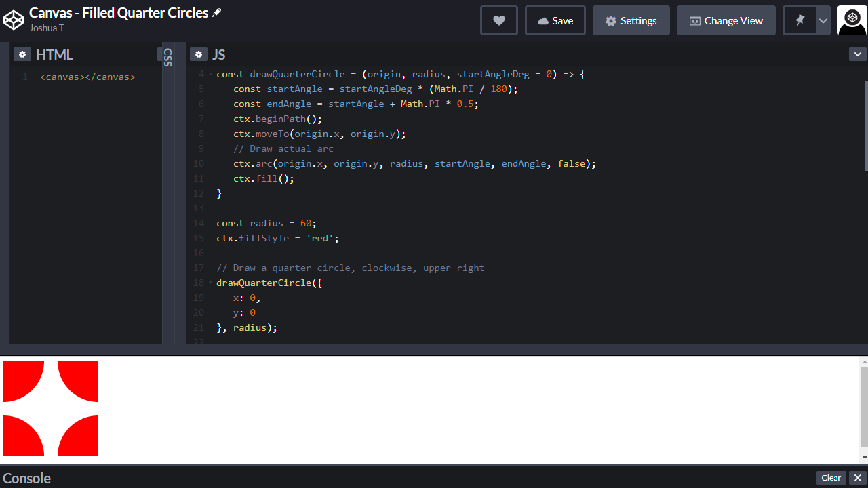Screen dimensions: 868x488
Task: Pin this pen using the pin button
Action: pos(800,20)
